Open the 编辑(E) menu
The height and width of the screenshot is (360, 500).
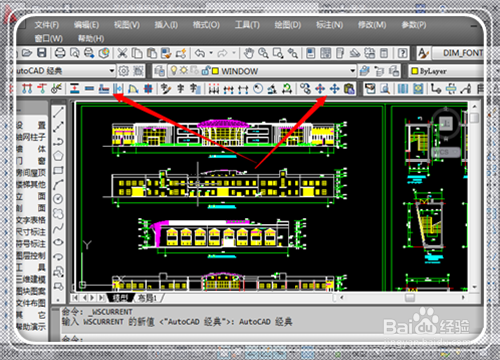coord(86,25)
